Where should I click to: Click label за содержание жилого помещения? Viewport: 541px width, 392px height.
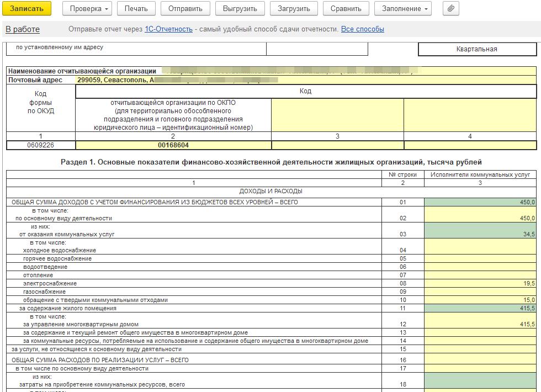click(67, 308)
